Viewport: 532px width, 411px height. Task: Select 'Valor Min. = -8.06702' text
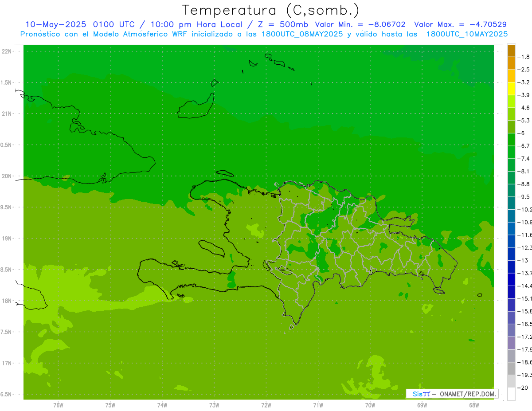pos(360,24)
